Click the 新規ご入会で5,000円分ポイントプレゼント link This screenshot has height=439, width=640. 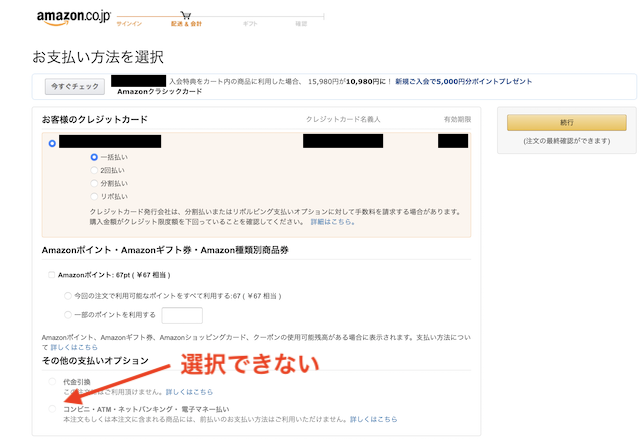tap(463, 81)
